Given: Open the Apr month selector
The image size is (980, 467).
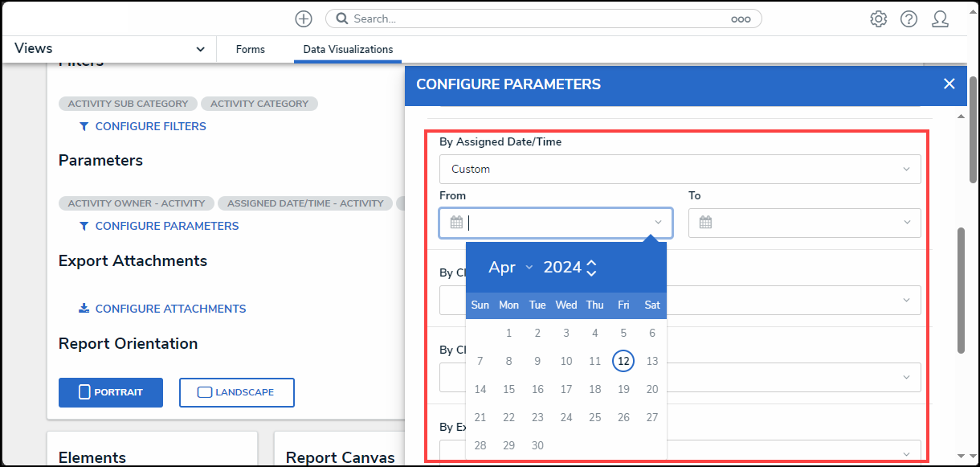Looking at the screenshot, I should (x=510, y=268).
